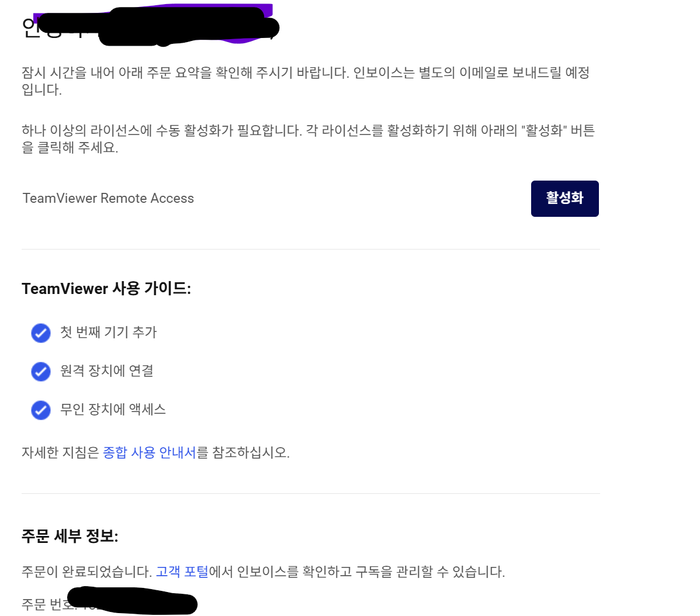Click the TeamViewer 사용 가이드 heading
The height and width of the screenshot is (616, 700).
click(106, 288)
